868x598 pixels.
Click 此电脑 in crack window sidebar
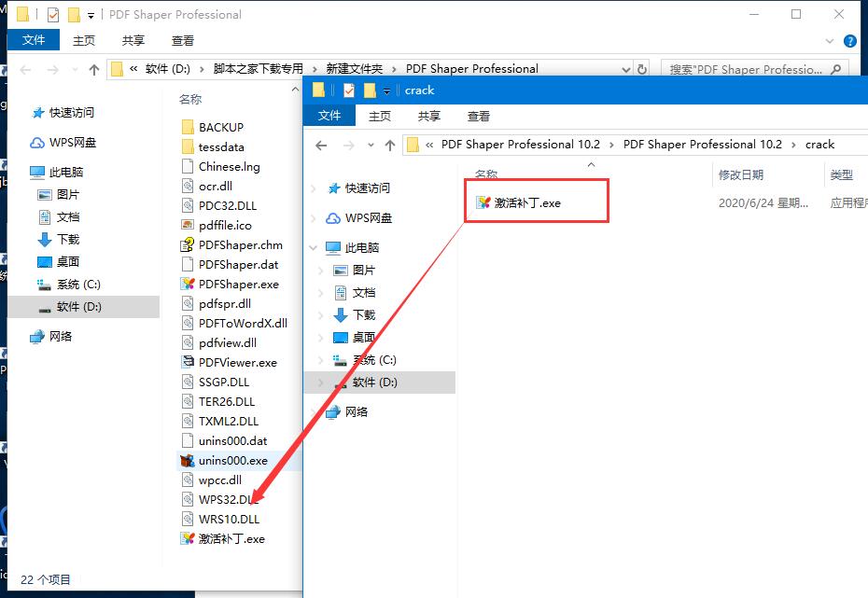[352, 248]
